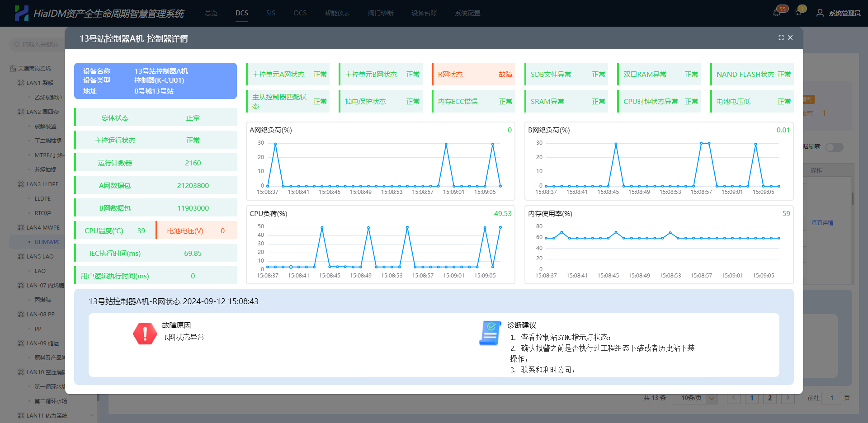Switch to the SIS menu tab
The height and width of the screenshot is (423, 868).
[270, 13]
